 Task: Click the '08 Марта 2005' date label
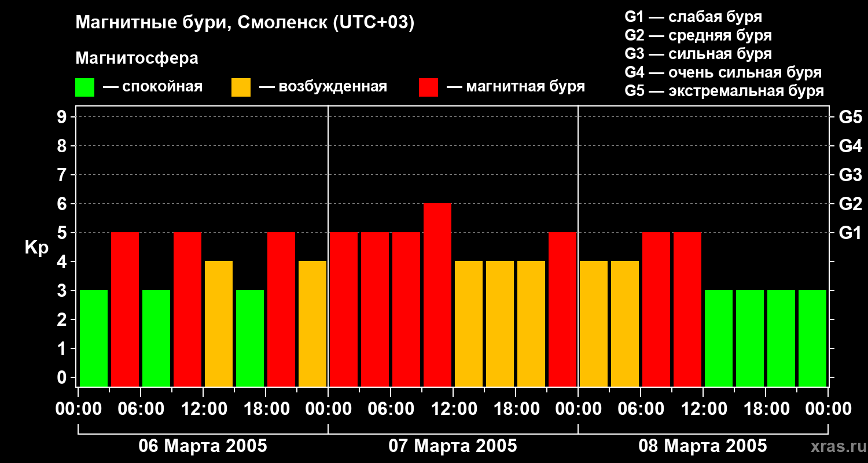click(x=703, y=446)
